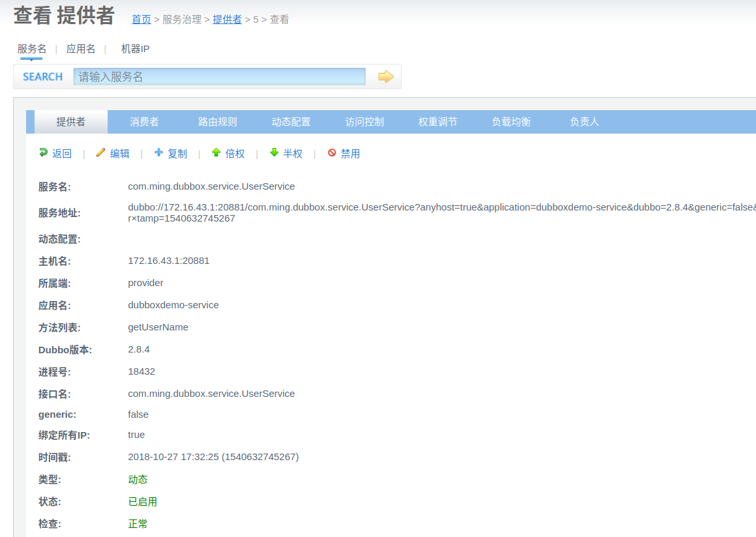Switch to the 负责人 tab
Image resolution: width=756 pixels, height=537 pixels.
(584, 122)
